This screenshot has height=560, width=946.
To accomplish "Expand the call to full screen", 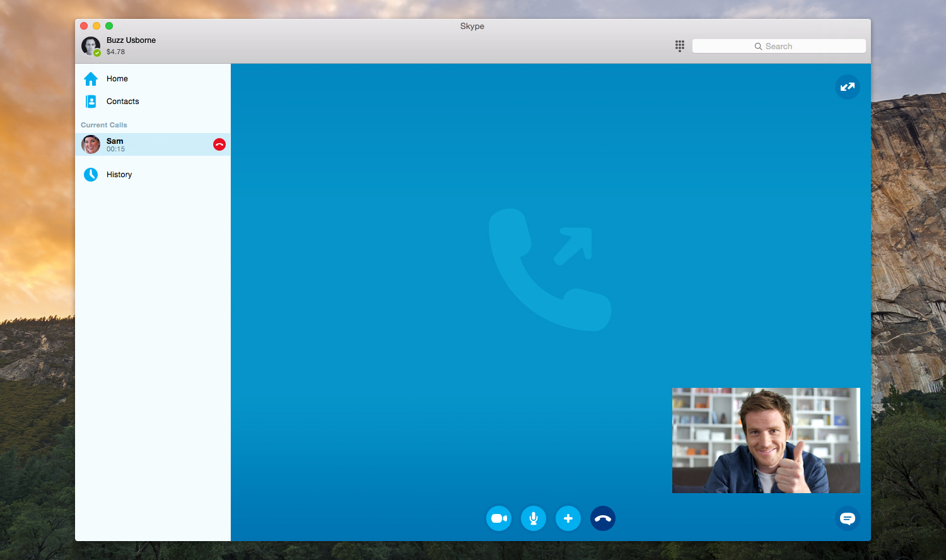I will point(847,87).
